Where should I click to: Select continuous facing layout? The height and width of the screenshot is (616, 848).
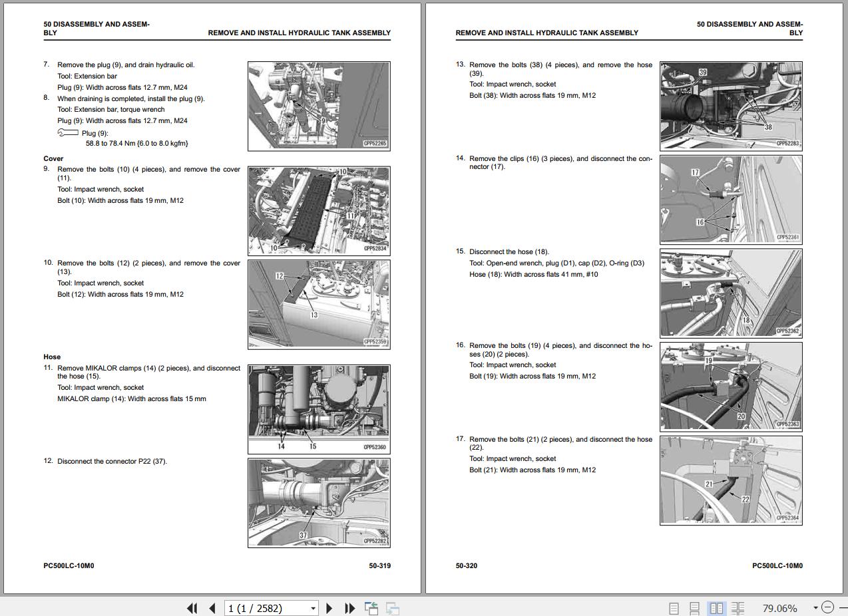pyautogui.click(x=738, y=608)
